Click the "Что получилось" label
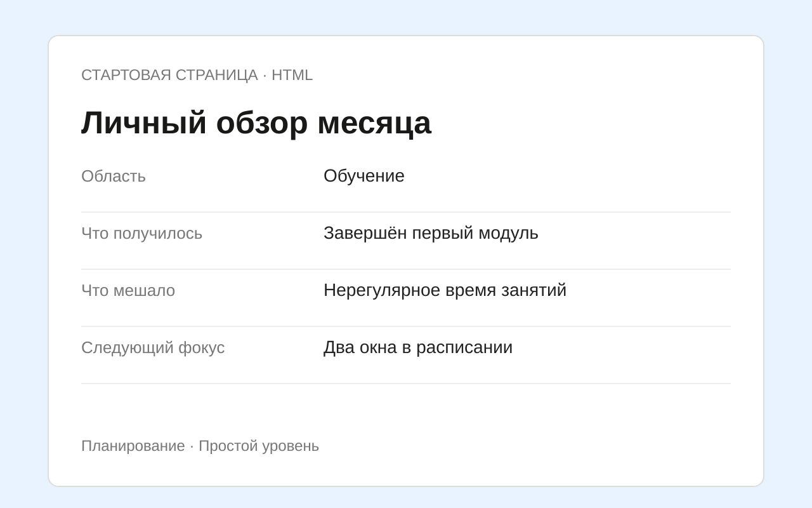812x508 pixels. point(142,233)
